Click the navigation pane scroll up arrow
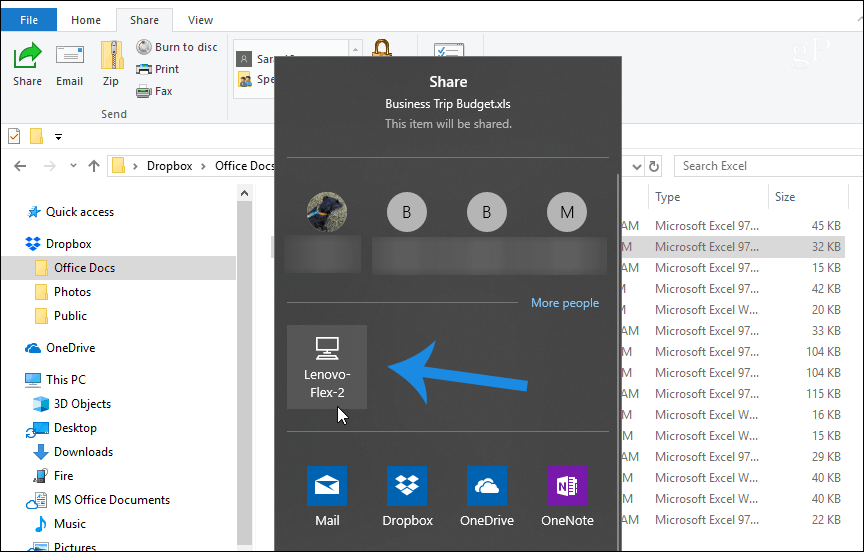864x552 pixels. click(x=245, y=193)
